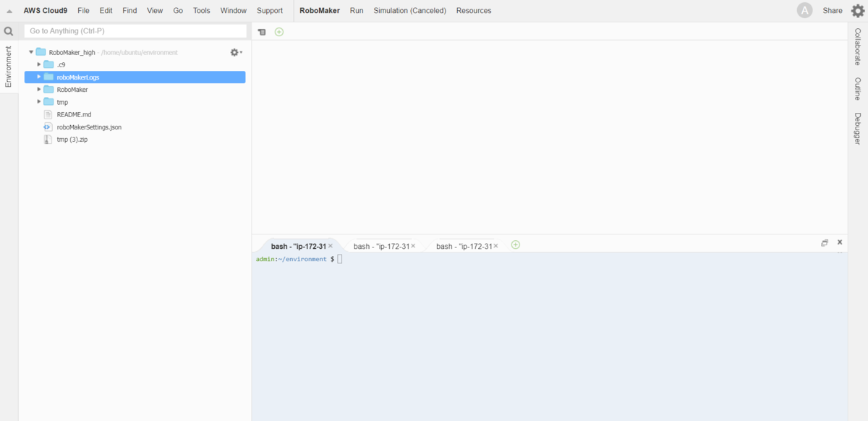Click the RoboMaker_high root folder icon

point(41,52)
